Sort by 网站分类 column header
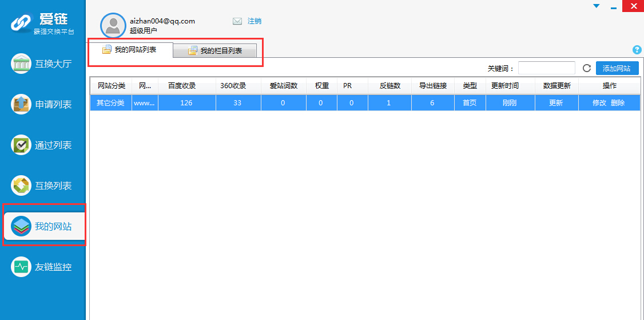Screen dimensions: 644x320 tap(111, 86)
